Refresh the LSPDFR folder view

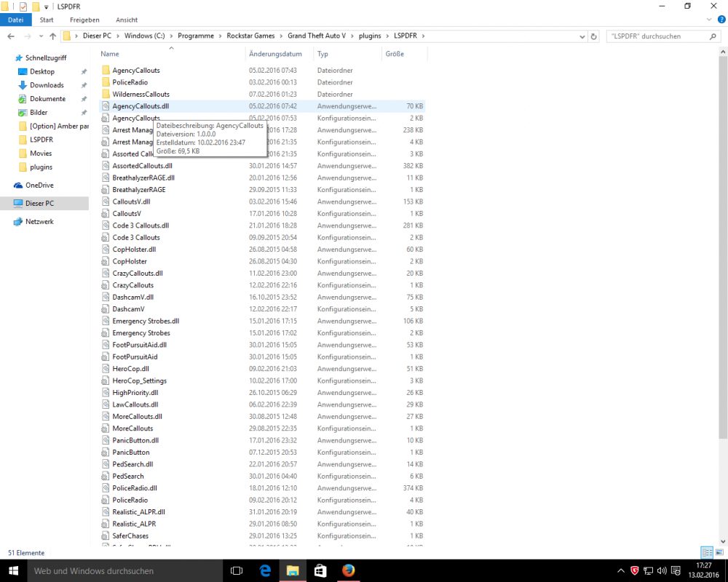click(593, 36)
